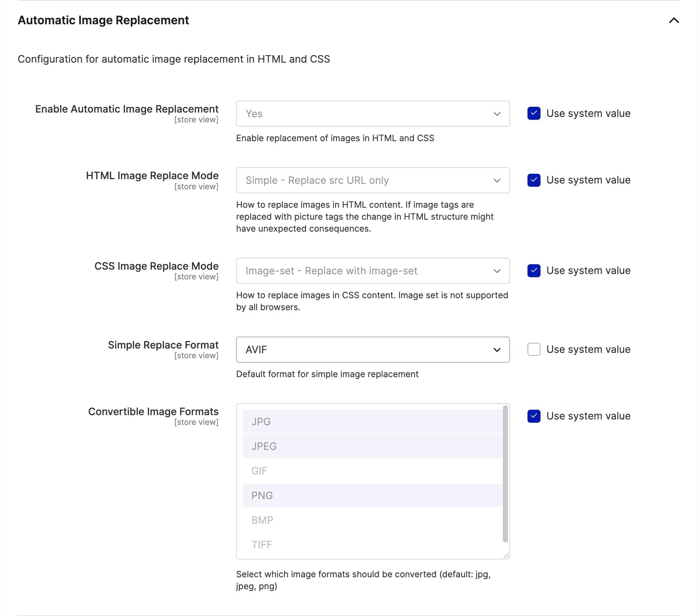Select PNG in Convertible Image Formats list

click(373, 495)
